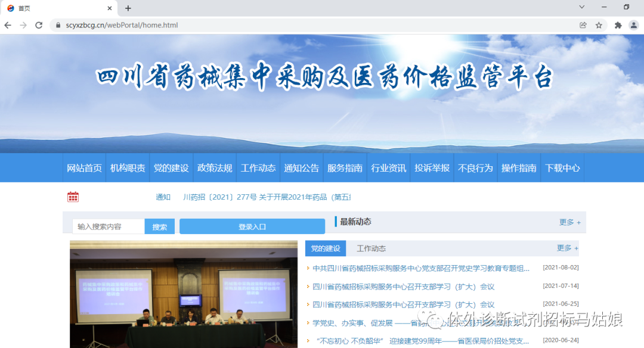Expand the tab search chevron
This screenshot has height=348, width=644.
point(582,7)
